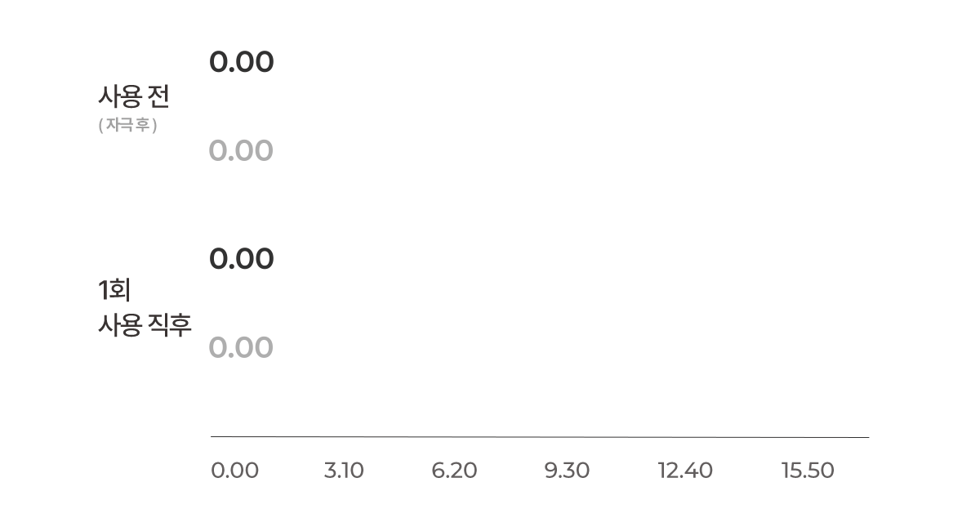Click the middle of the horizontal axis line
This screenshot has width=980, height=518.
540,437
